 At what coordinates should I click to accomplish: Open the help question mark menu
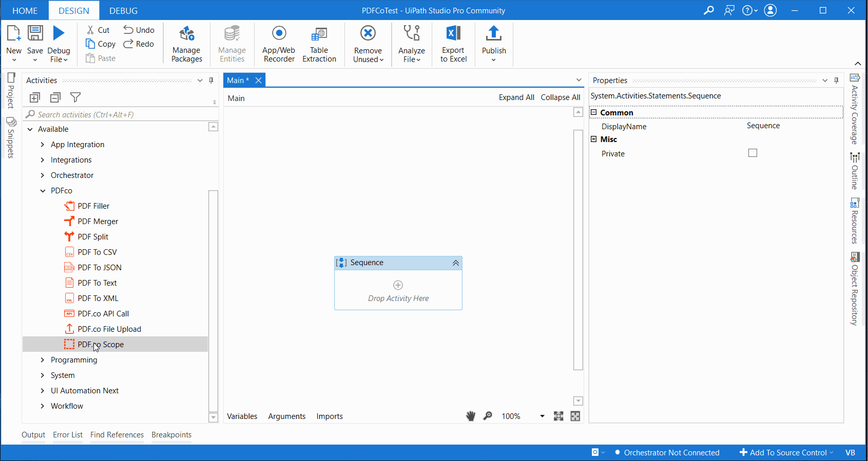[749, 10]
